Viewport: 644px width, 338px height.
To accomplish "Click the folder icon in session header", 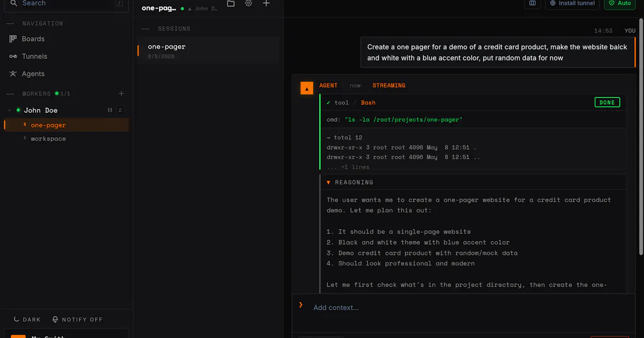I will point(231,3).
